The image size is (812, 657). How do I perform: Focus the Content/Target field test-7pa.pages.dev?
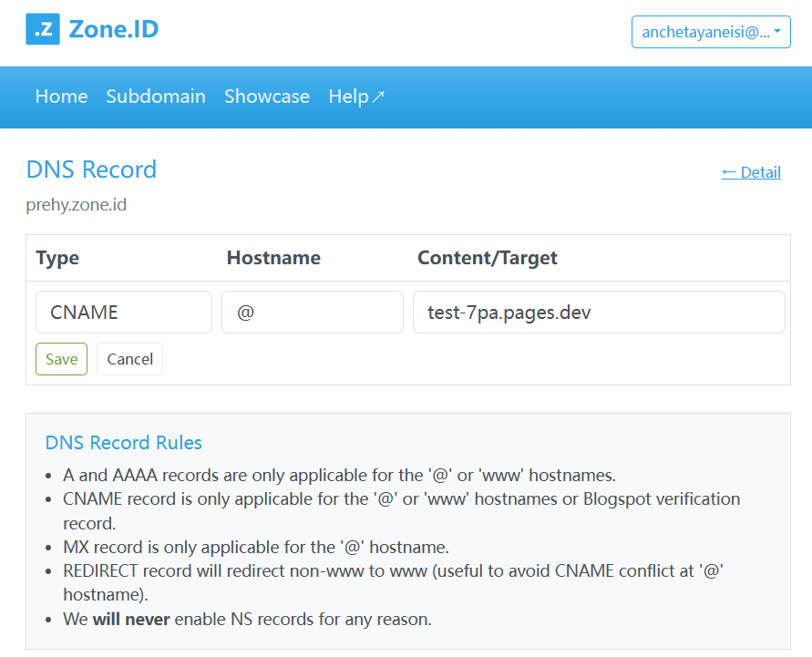tap(599, 313)
